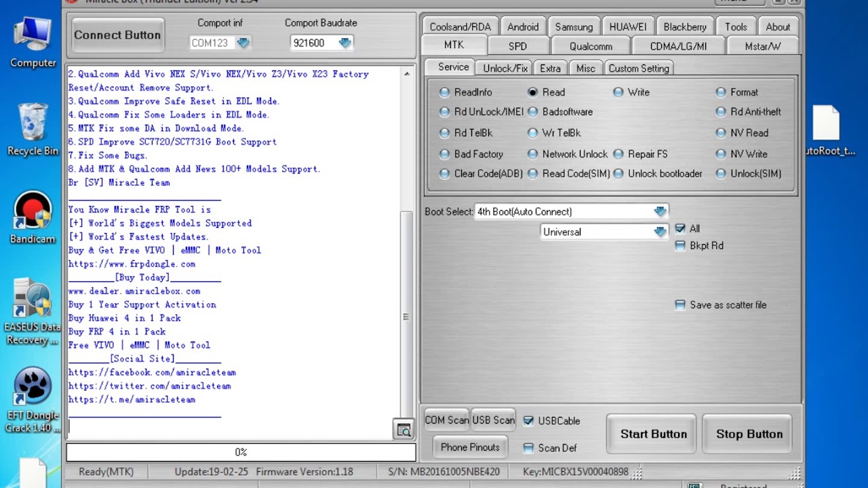The width and height of the screenshot is (868, 488).
Task: Toggle the USBCable checkbox
Action: pyautogui.click(x=529, y=421)
